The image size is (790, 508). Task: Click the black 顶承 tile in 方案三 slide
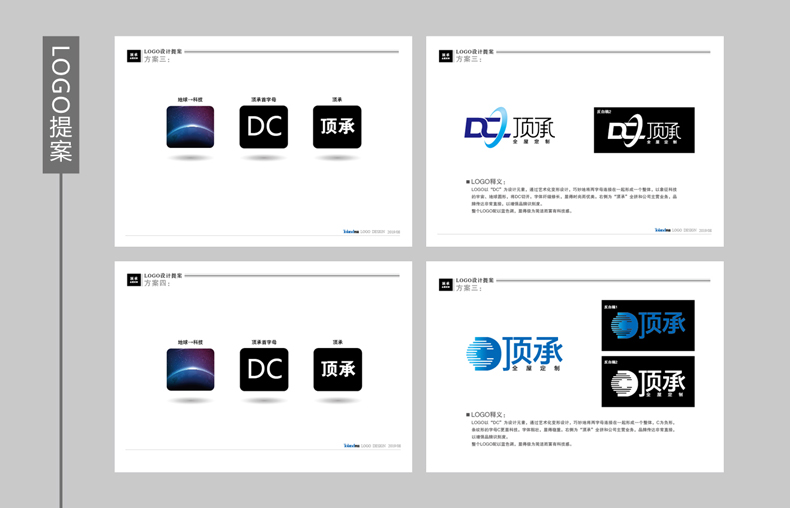click(x=337, y=127)
